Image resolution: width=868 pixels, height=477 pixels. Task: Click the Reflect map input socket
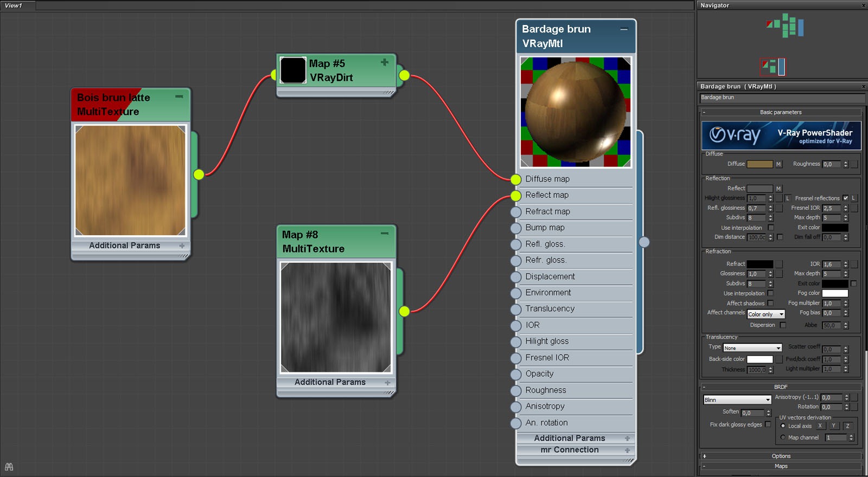coord(515,196)
